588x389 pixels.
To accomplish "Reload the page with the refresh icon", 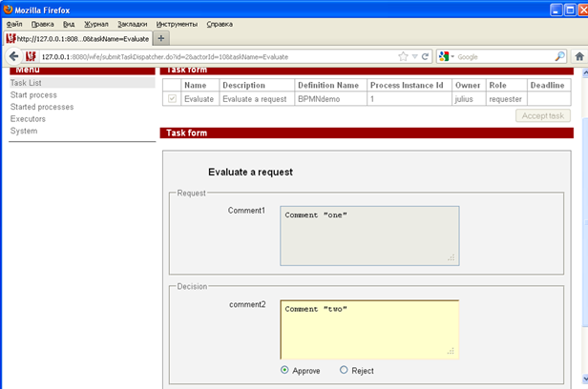I will 425,56.
